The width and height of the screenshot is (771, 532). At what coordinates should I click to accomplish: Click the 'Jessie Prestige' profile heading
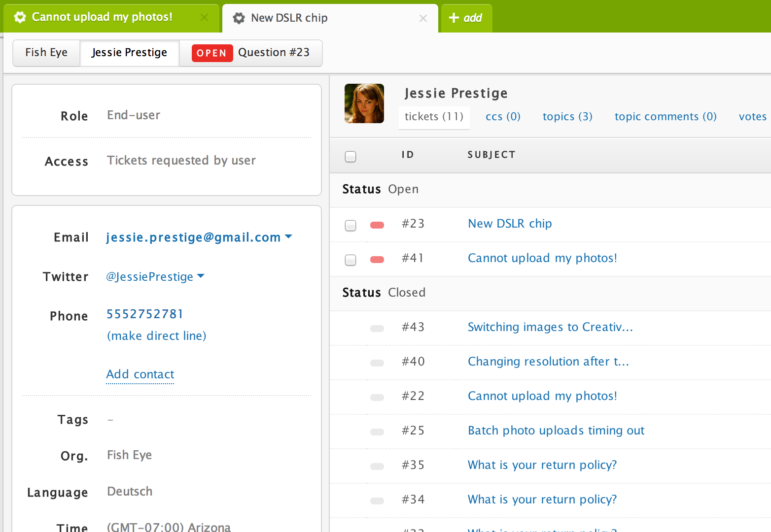point(456,93)
